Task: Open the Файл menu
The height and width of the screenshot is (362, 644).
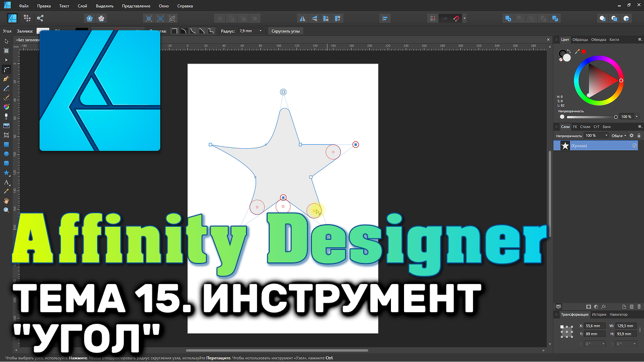Action: click(24, 6)
